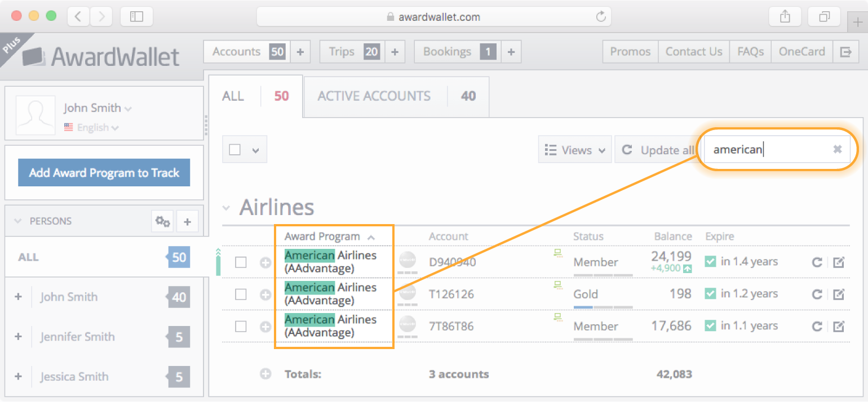Open the select-all checkbox dropdown arrow
Viewport: 868px width, 402px height.
[255, 150]
